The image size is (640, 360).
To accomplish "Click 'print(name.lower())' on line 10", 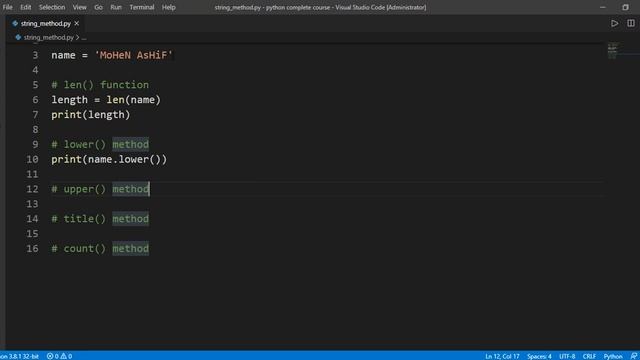I will click(x=109, y=160).
